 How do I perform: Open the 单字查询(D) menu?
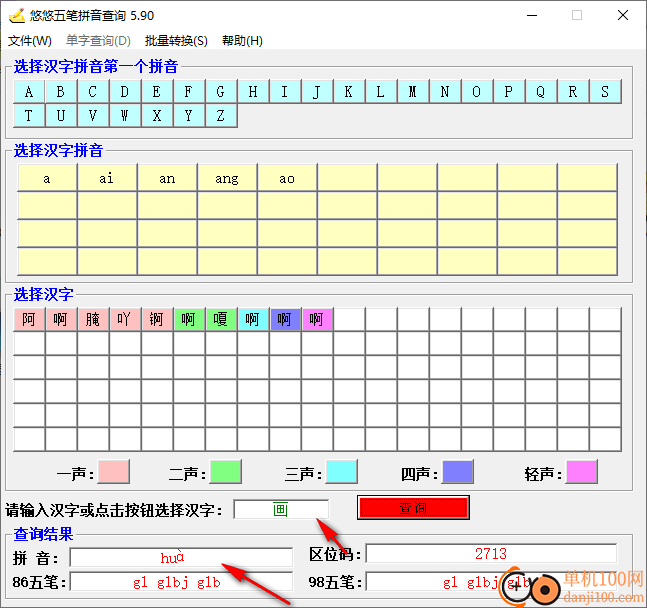tap(98, 41)
